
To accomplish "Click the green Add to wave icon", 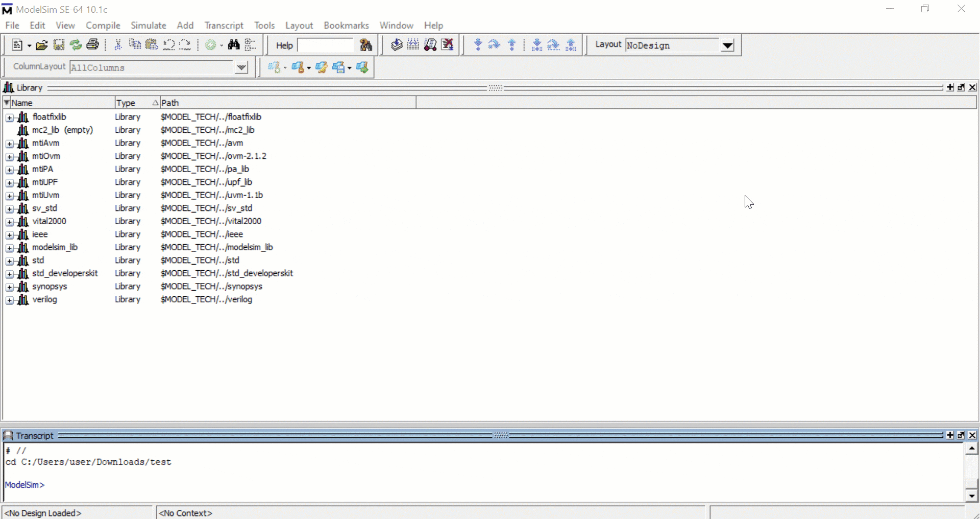I will (x=210, y=45).
